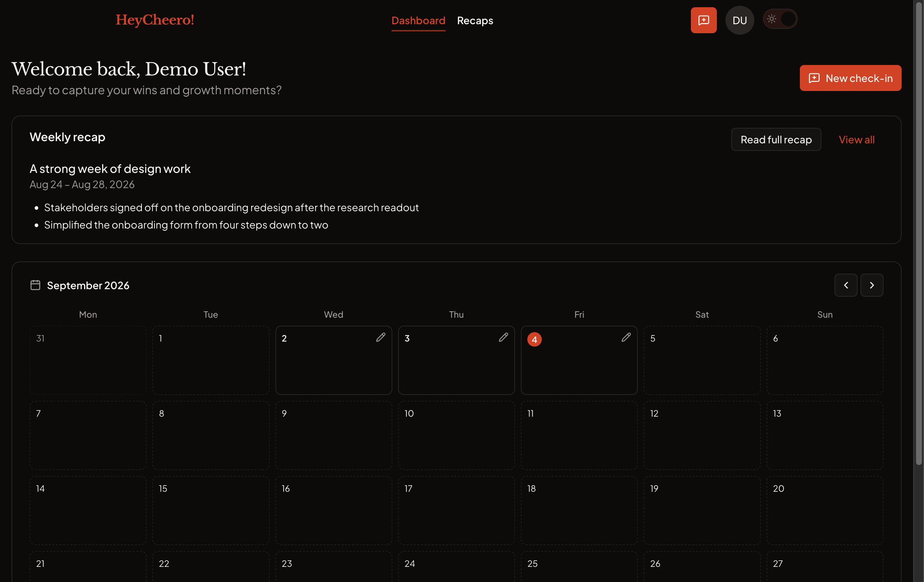
Task: Select September 12 in the calendar
Action: point(702,435)
